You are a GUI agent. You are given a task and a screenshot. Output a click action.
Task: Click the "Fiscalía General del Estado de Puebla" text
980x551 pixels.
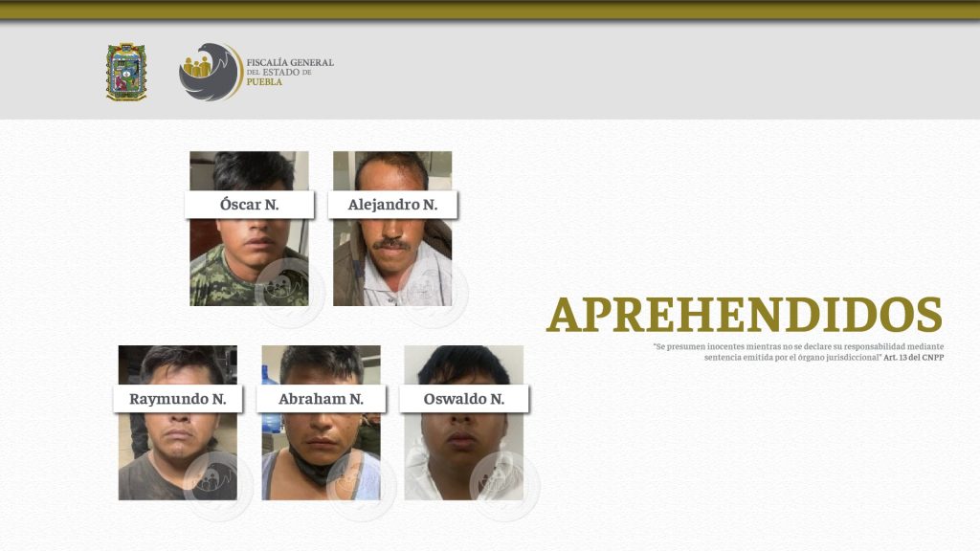pos(289,72)
